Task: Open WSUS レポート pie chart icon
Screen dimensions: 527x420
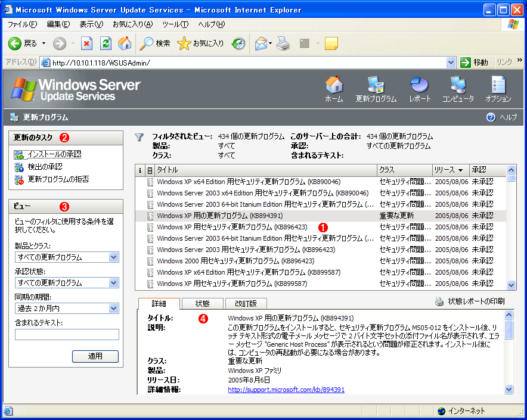Action: [x=420, y=85]
